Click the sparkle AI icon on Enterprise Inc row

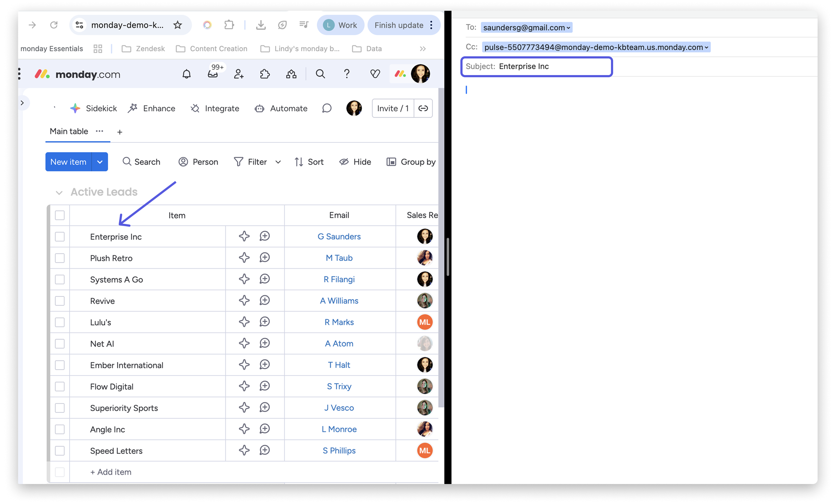244,236
